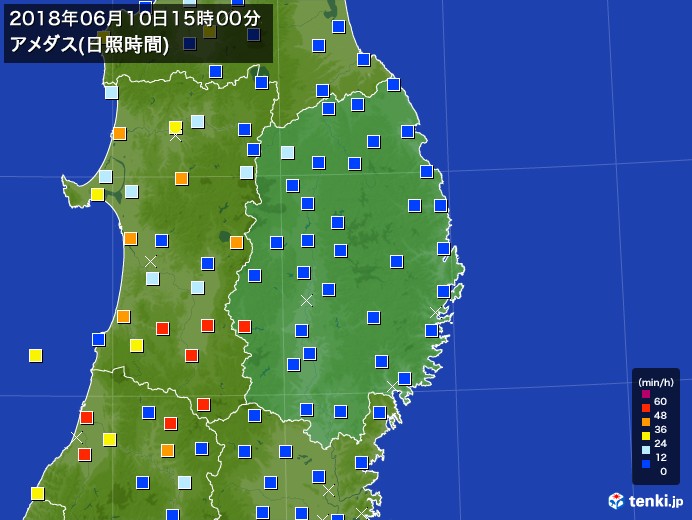Viewport: 692px width, 520px height.
Task: Click the orange 36 min/h legend swatch
Action: coord(646,422)
